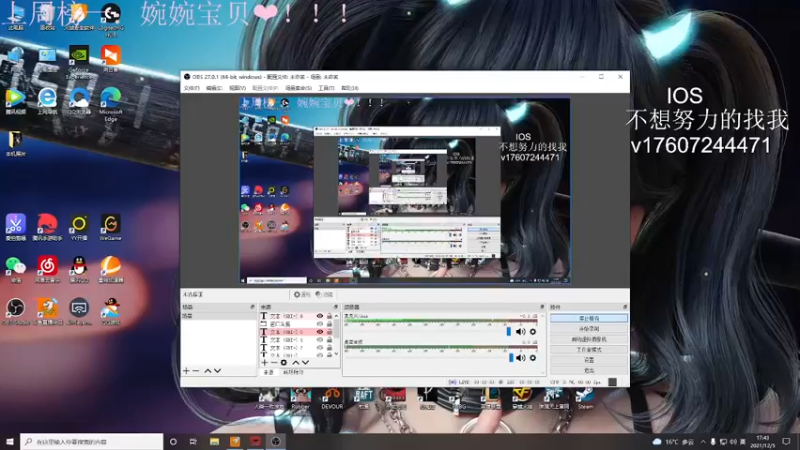Open the DEVOUR game desktop shortcut
The image size is (800, 450).
[x=332, y=398]
